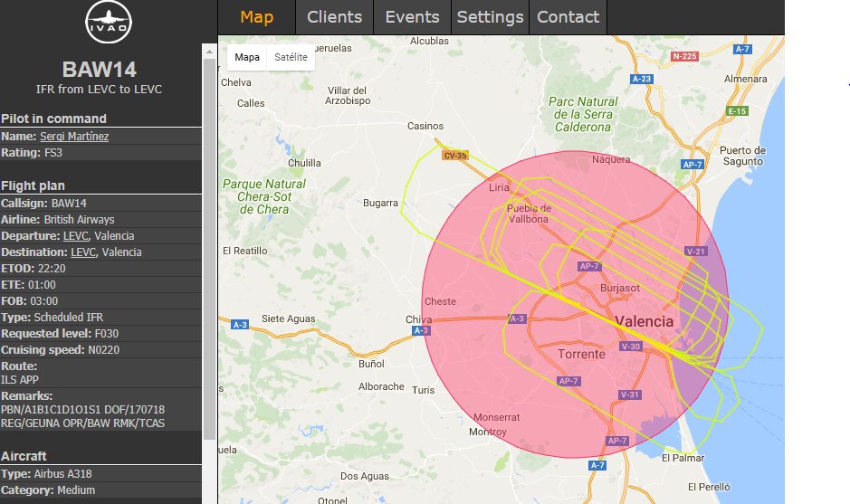Click the Burjasot town label

620,289
